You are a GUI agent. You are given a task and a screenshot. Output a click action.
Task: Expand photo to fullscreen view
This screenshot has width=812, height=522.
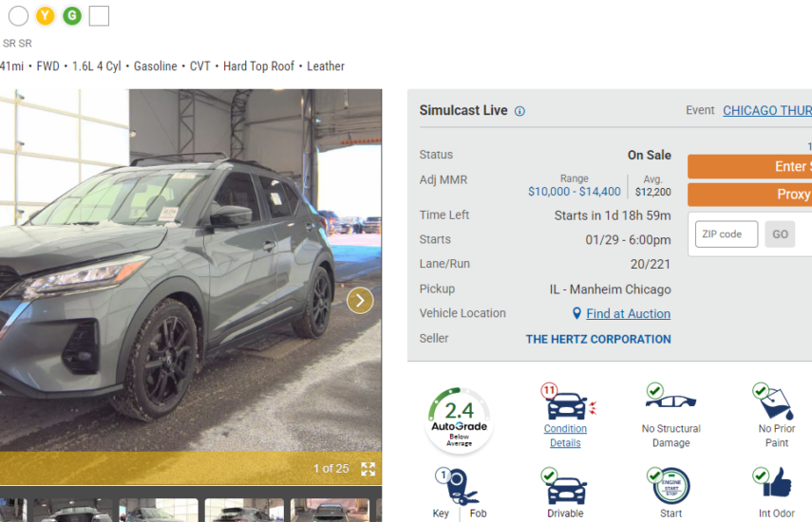368,469
